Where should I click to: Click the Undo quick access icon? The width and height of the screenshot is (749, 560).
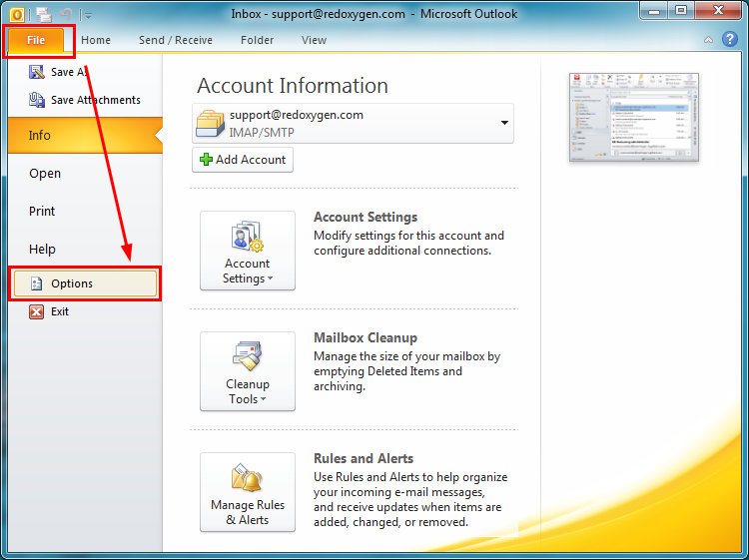(x=66, y=15)
